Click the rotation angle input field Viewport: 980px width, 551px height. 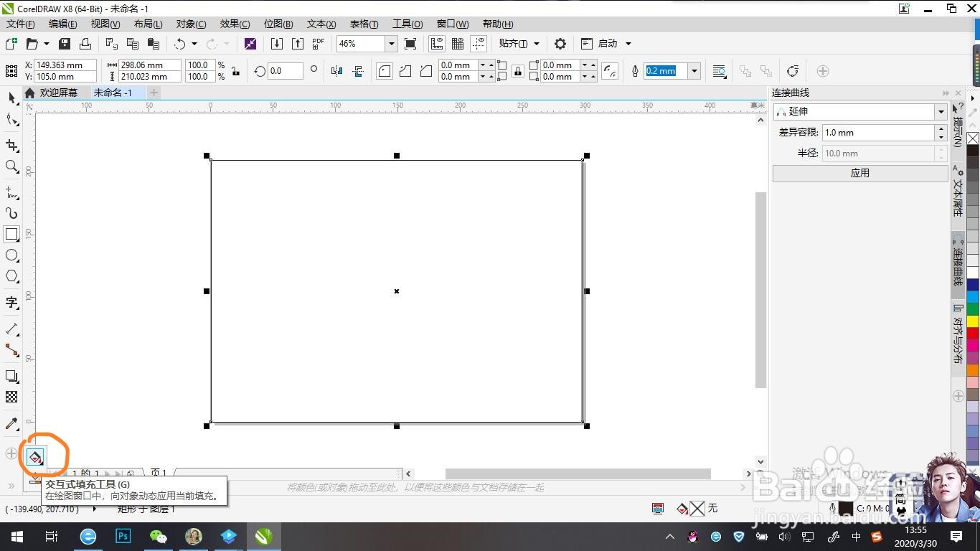(x=284, y=71)
